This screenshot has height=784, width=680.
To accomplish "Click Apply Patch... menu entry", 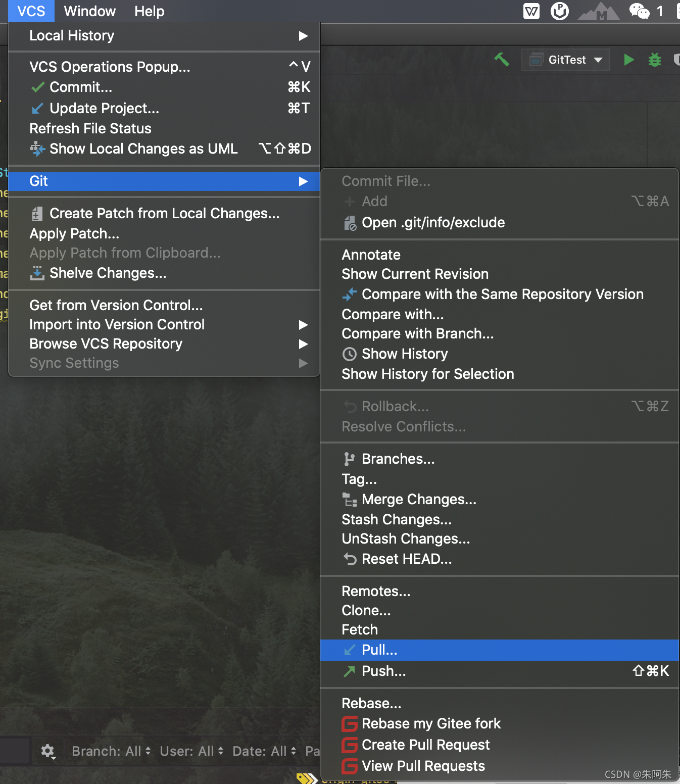I will point(164,233).
